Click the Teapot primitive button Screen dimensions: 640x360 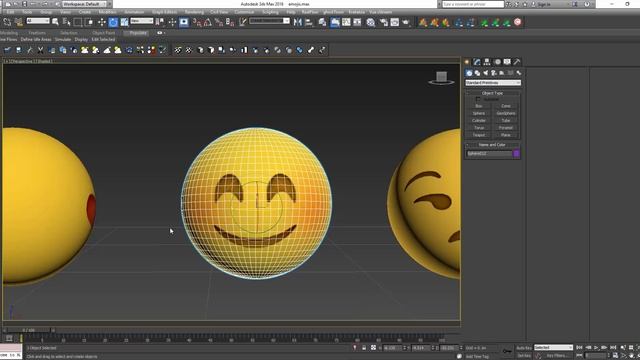[x=479, y=135]
